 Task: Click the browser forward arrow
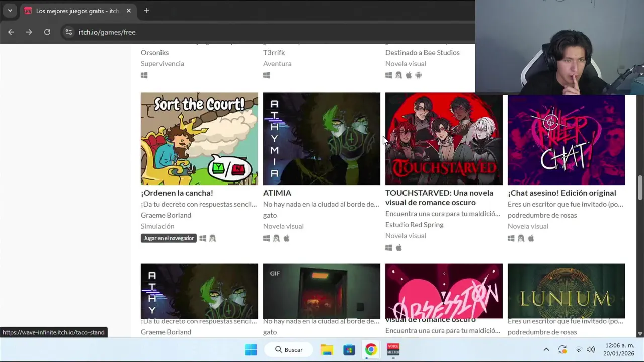29,32
